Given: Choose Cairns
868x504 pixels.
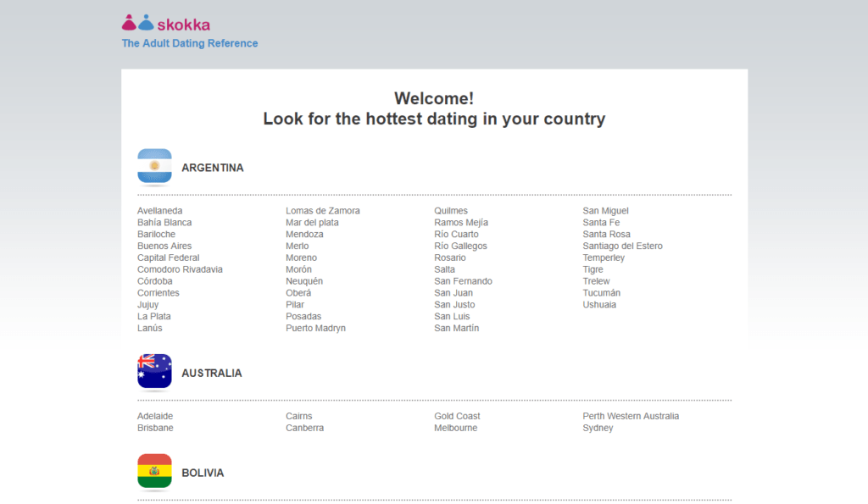Looking at the screenshot, I should pos(299,416).
